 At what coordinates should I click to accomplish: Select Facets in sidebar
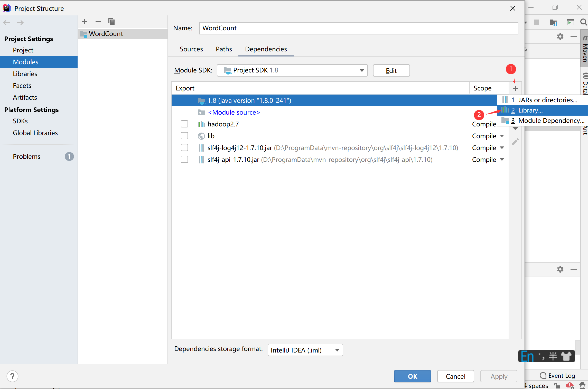(39, 86)
